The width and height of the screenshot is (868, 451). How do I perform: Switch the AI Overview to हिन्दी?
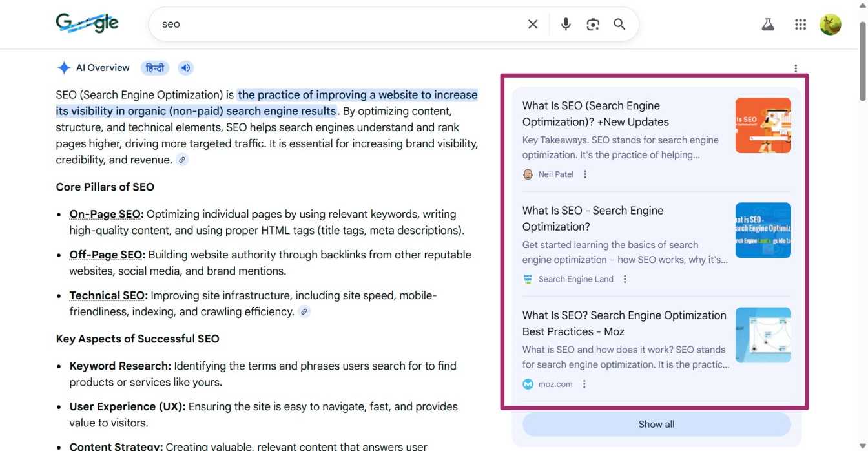pyautogui.click(x=154, y=67)
